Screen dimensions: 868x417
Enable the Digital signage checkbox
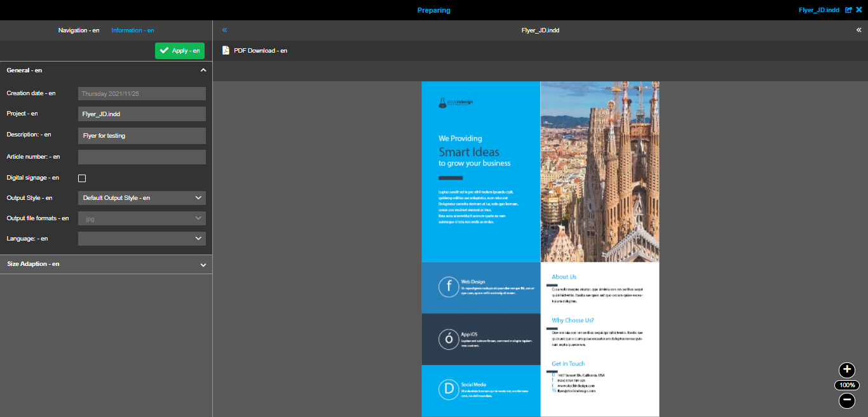pos(82,178)
